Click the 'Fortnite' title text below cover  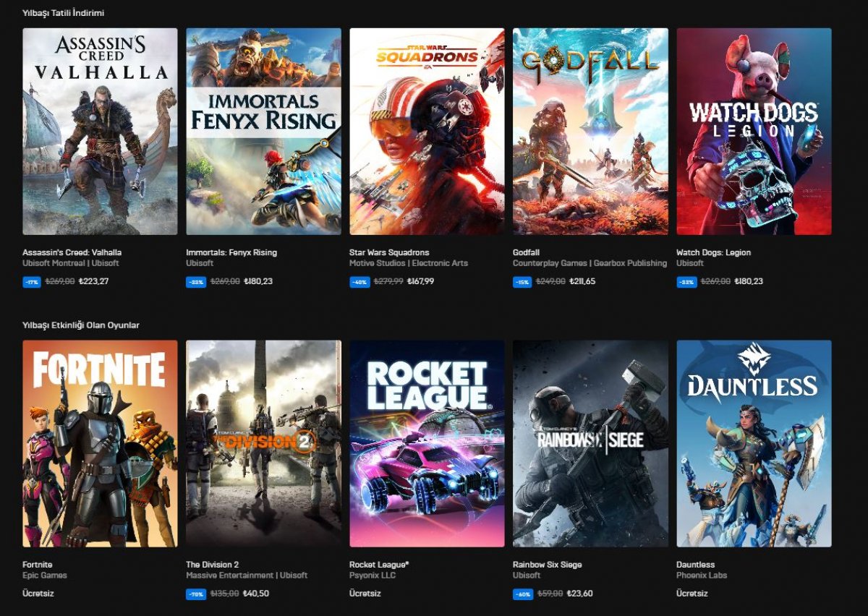click(38, 565)
